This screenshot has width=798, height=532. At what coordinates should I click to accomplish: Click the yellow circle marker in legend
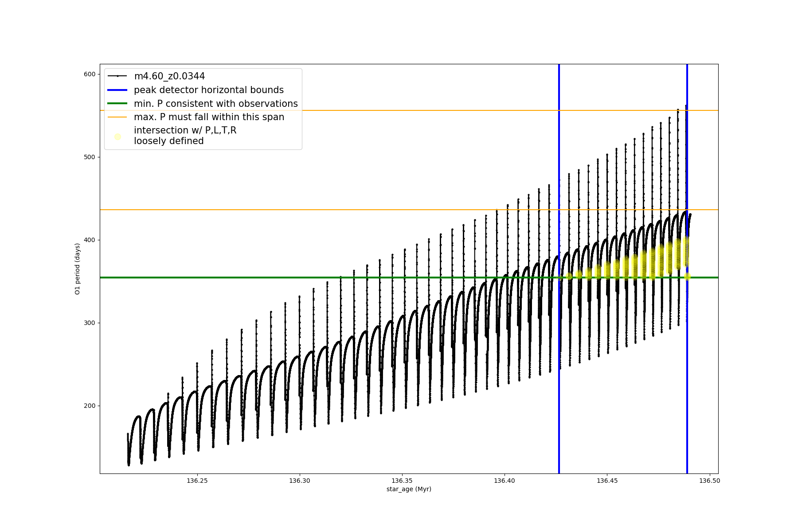(117, 137)
